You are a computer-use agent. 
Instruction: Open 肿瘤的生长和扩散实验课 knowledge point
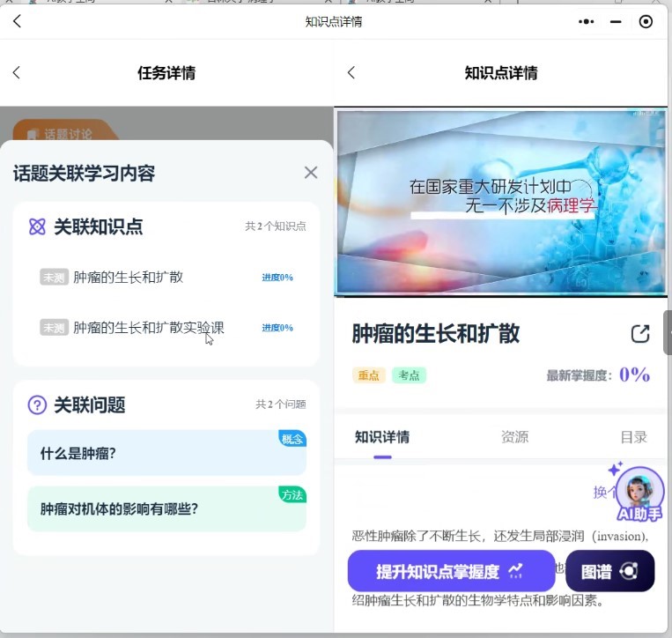click(148, 328)
